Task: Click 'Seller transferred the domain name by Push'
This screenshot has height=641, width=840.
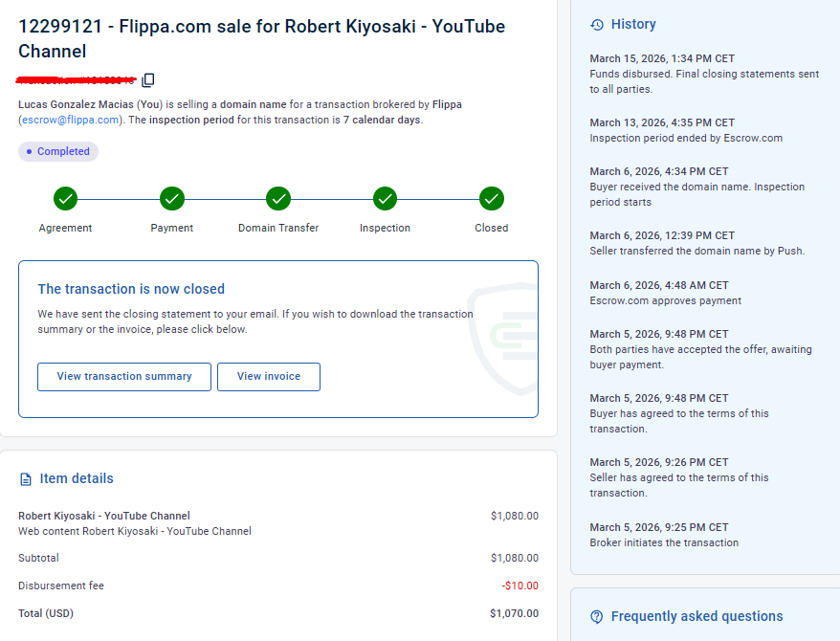Action: 696,252
